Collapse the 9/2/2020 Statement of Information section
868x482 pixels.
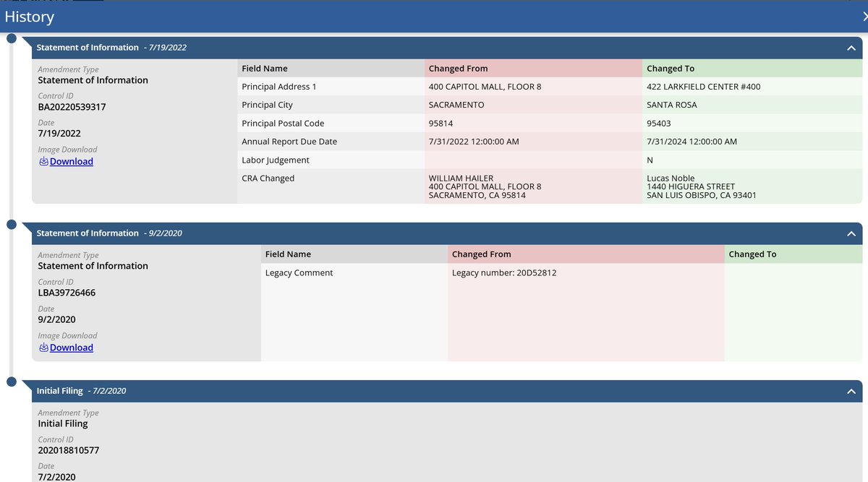(851, 233)
